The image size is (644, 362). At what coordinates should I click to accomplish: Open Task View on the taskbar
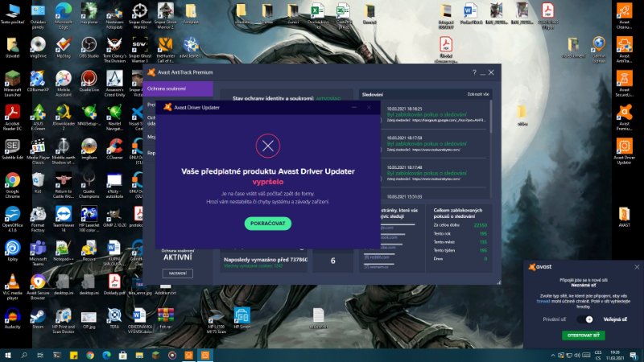[40, 355]
